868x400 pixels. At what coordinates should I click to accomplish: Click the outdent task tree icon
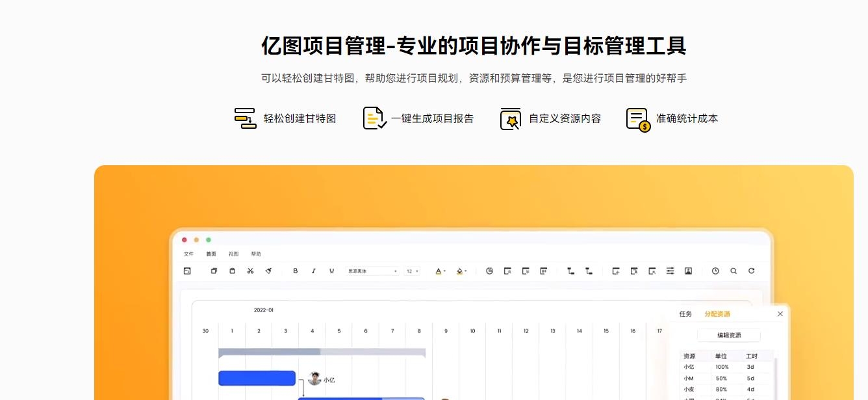coord(570,271)
